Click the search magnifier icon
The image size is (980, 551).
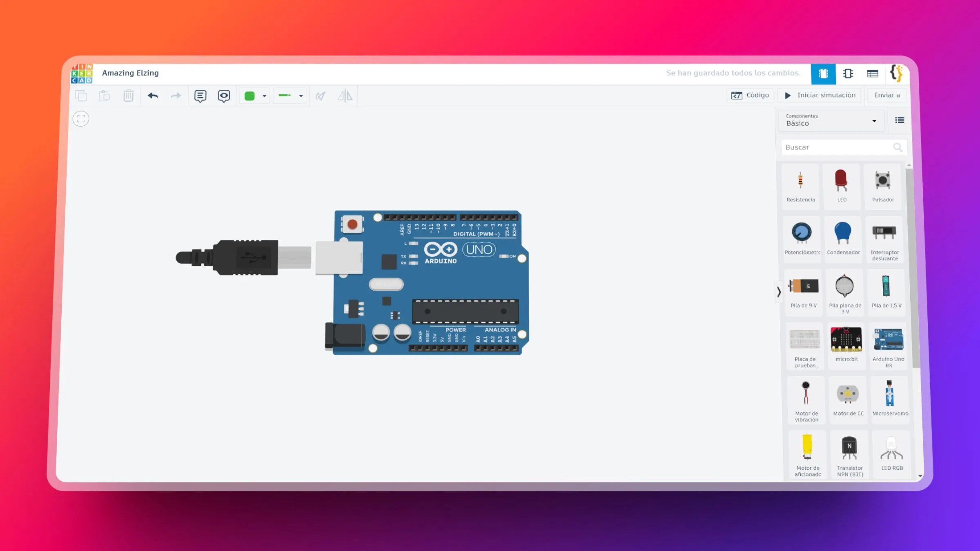click(898, 147)
